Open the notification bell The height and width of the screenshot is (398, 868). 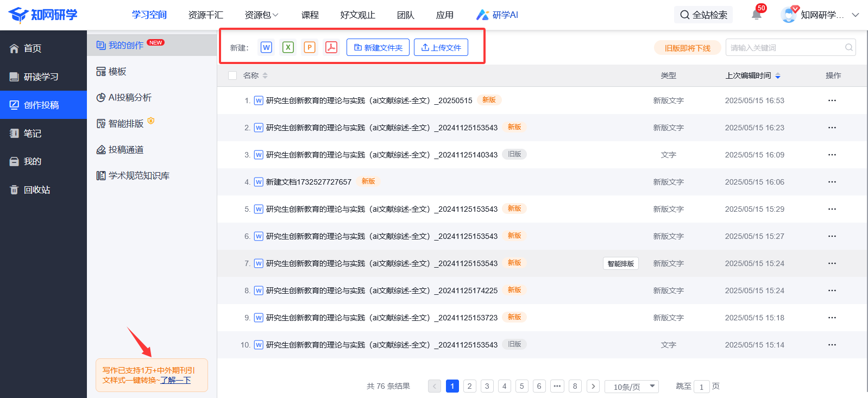tap(756, 15)
